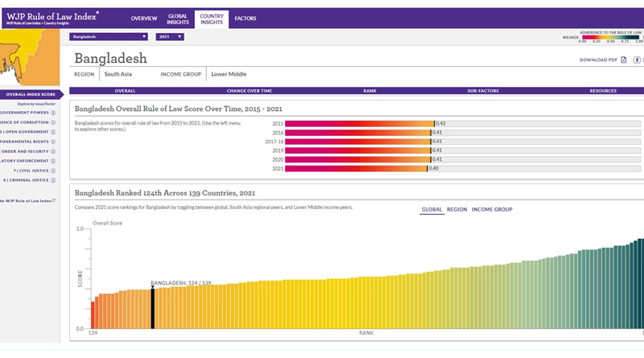
Task: Open the Overview navigation tab
Action: coord(144,19)
